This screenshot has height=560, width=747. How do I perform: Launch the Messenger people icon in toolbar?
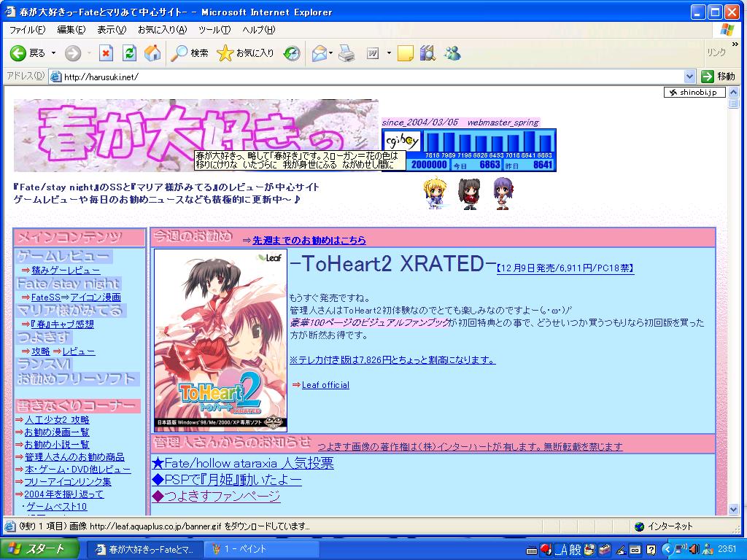click(452, 52)
